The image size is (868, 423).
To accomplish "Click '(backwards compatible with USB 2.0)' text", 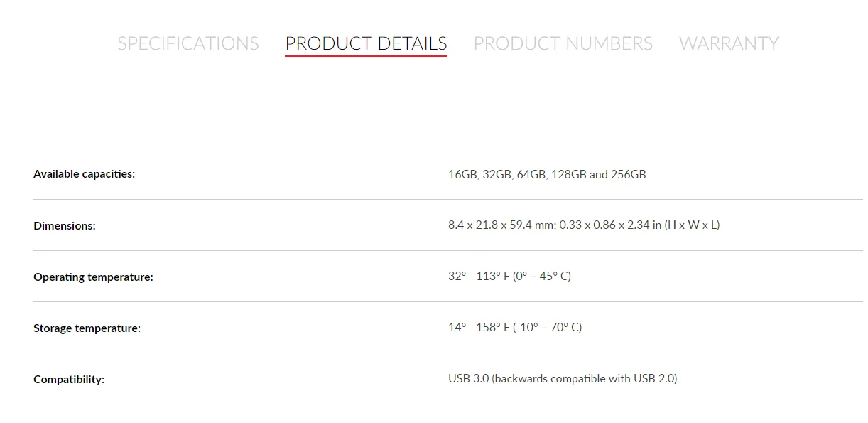I will click(x=585, y=379).
